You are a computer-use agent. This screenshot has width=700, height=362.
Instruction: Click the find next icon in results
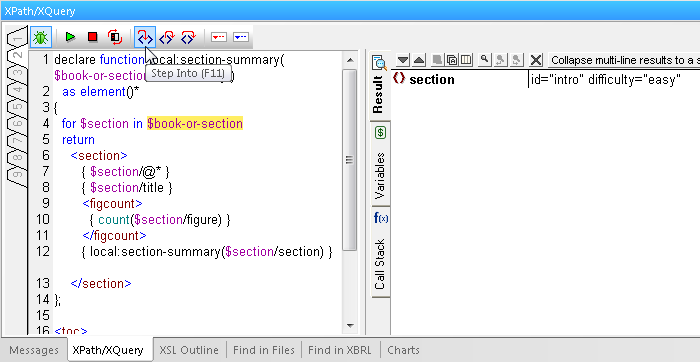517,60
